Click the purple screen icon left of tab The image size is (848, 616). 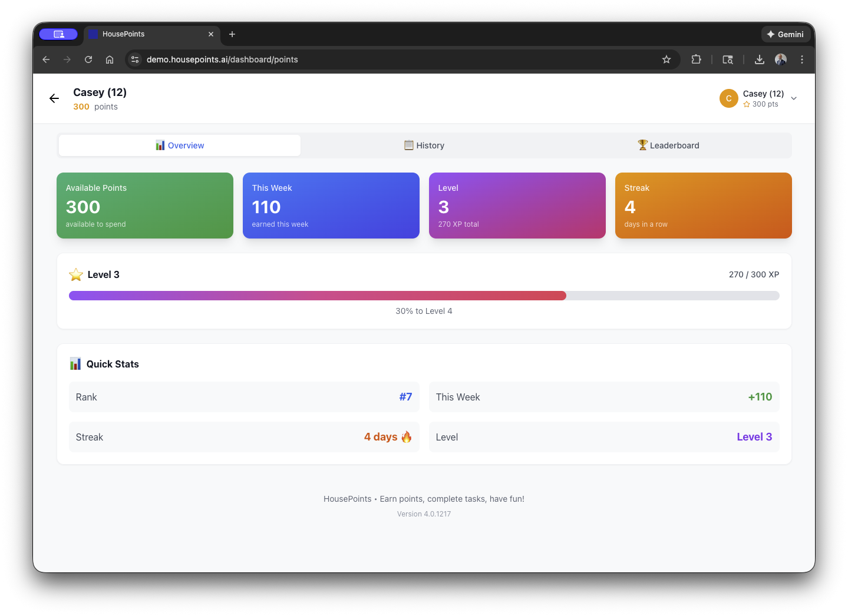(x=58, y=34)
